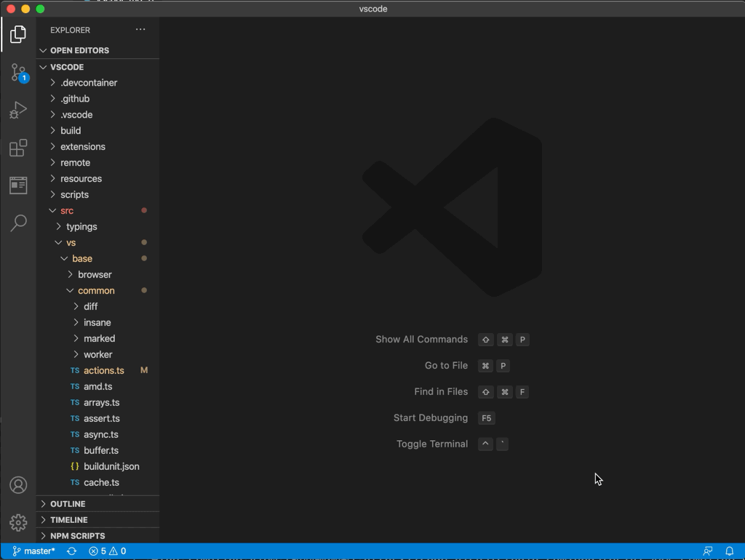Collapse the src folder
Image resolution: width=745 pixels, height=560 pixels.
tap(67, 211)
